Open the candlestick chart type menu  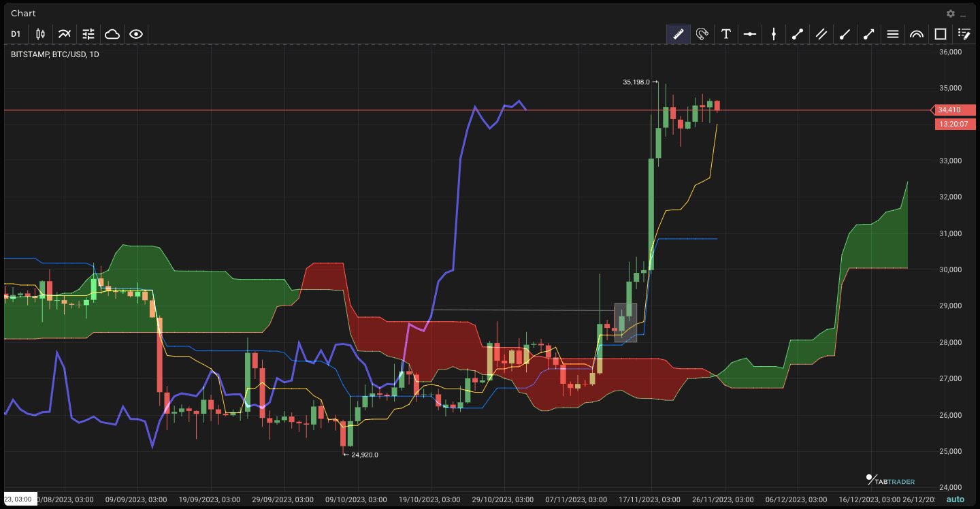(40, 34)
